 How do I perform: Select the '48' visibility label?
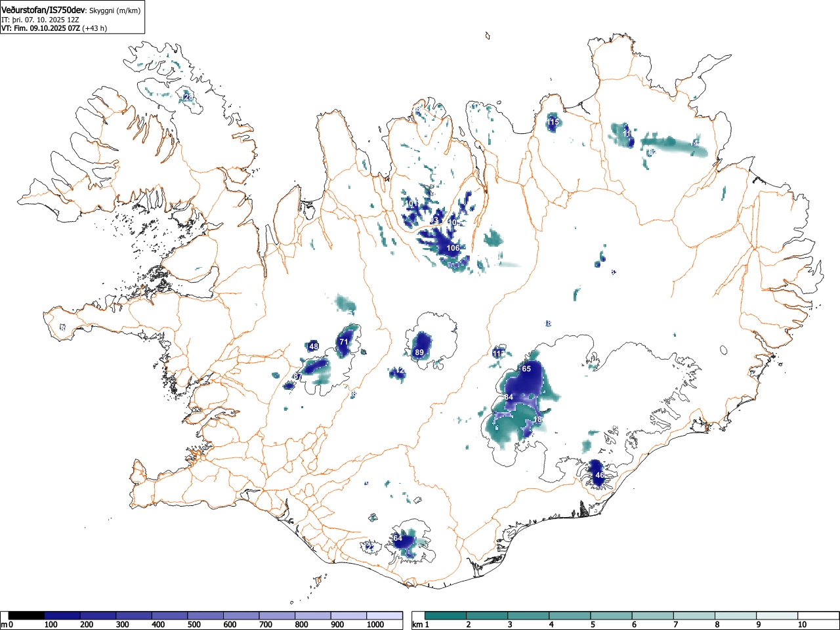pos(314,346)
